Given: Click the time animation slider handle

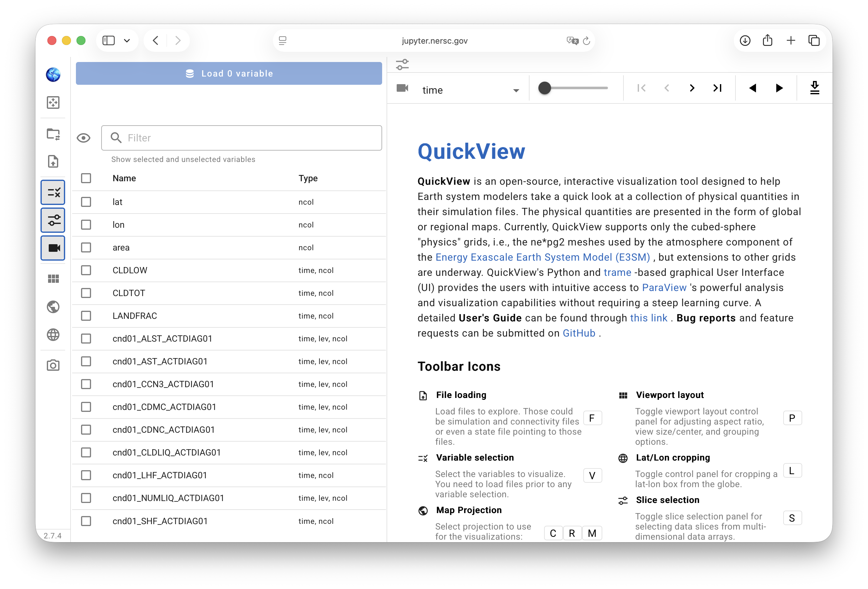Looking at the screenshot, I should pyautogui.click(x=544, y=88).
